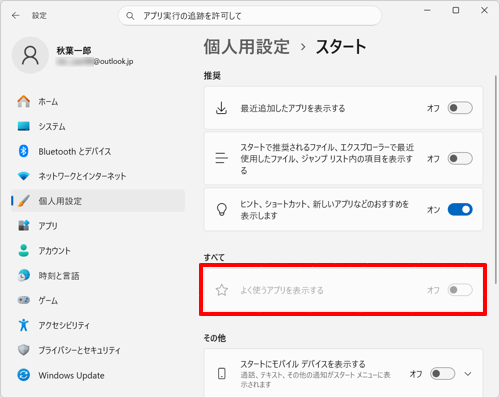Click the list lines icon for recommended files
The image size is (500, 398).
tap(221, 158)
